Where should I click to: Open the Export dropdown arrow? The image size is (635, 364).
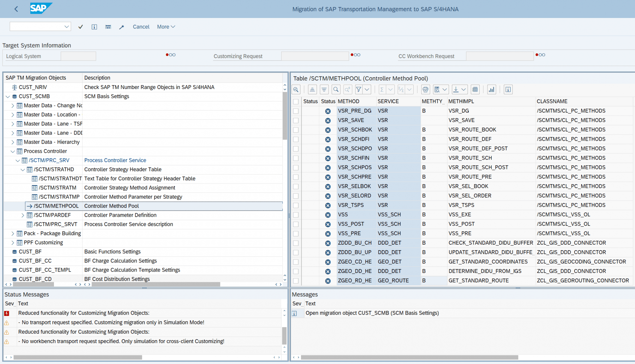pos(464,90)
